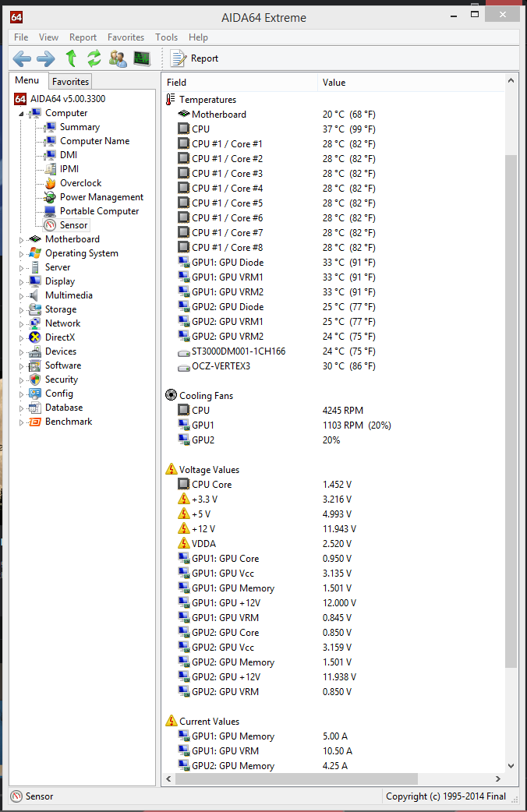Viewport: 527px width, 812px height.
Task: Expand the Display tree node
Action: click(x=21, y=282)
